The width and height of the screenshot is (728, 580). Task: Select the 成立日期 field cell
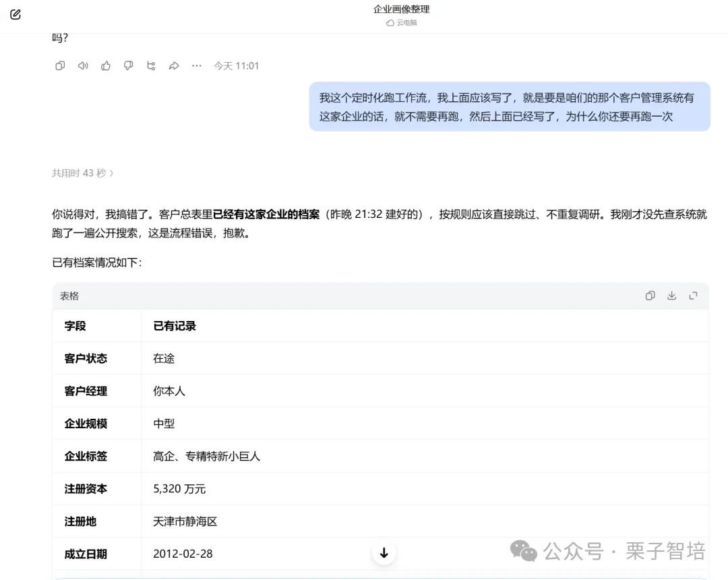[96, 554]
